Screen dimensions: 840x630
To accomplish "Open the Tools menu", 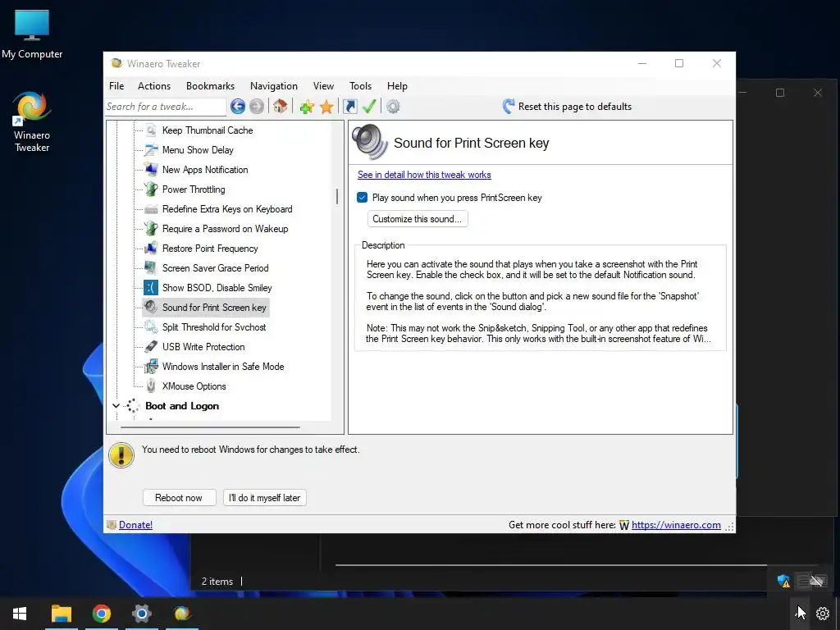I will (x=361, y=85).
